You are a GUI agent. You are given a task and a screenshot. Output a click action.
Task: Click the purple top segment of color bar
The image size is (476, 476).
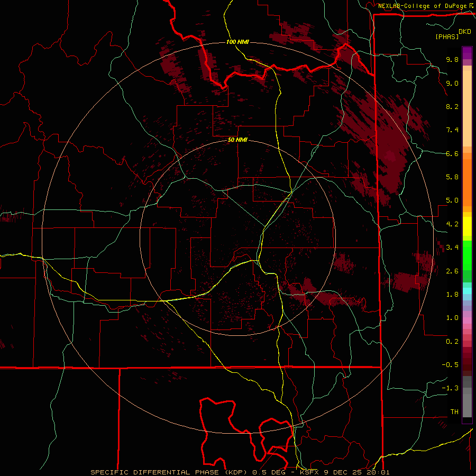(467, 53)
